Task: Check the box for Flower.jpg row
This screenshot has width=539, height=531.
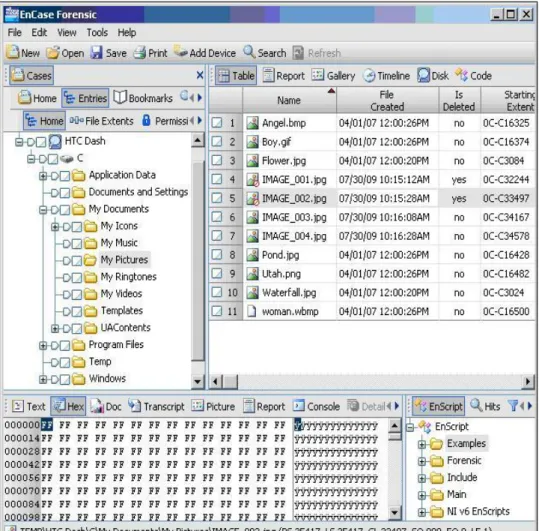Action: 217,161
